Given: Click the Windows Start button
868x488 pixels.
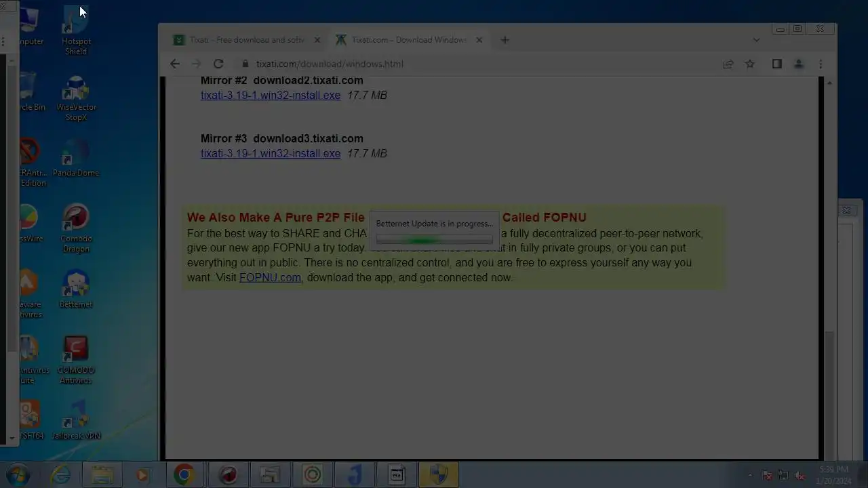Looking at the screenshot, I should coord(18,474).
